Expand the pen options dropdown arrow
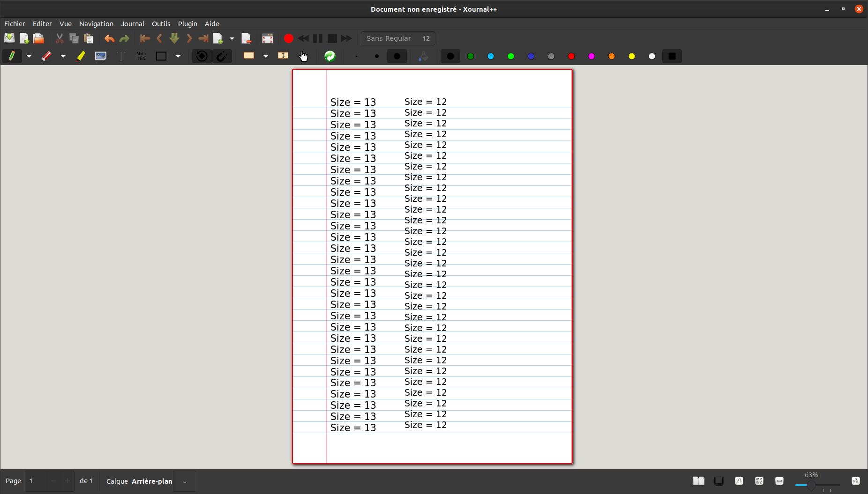This screenshot has height=494, width=868. coord(29,56)
